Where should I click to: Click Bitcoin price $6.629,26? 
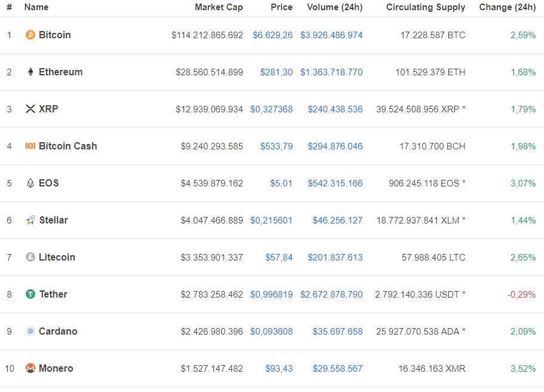pos(273,35)
